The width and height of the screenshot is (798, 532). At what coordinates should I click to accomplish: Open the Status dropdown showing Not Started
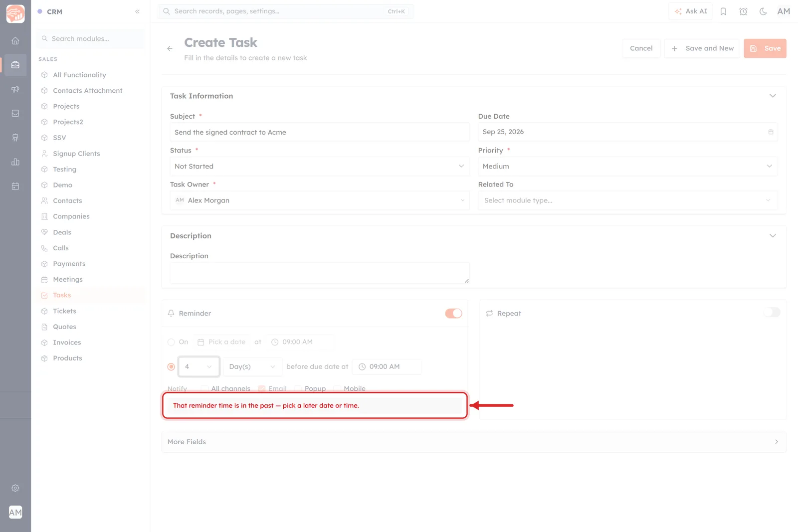pyautogui.click(x=320, y=167)
